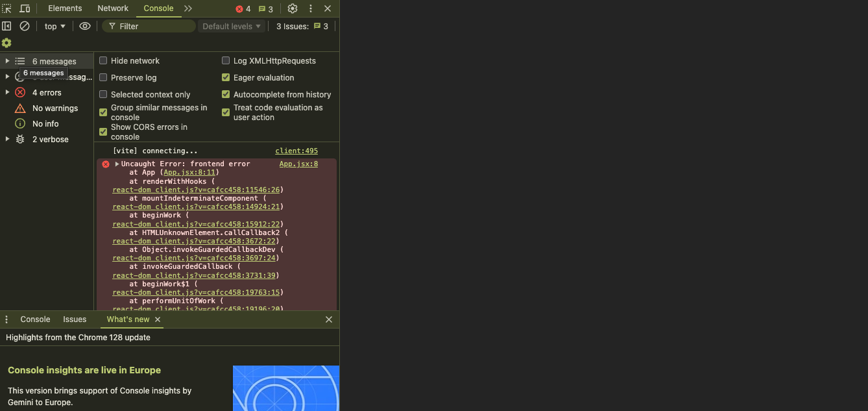The image size is (868, 411).
Task: Select the What's new drawer tab
Action: [x=128, y=319]
